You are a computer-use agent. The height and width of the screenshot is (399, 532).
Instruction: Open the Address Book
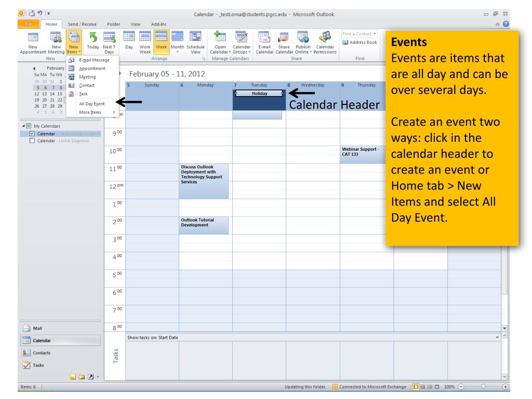click(x=360, y=43)
